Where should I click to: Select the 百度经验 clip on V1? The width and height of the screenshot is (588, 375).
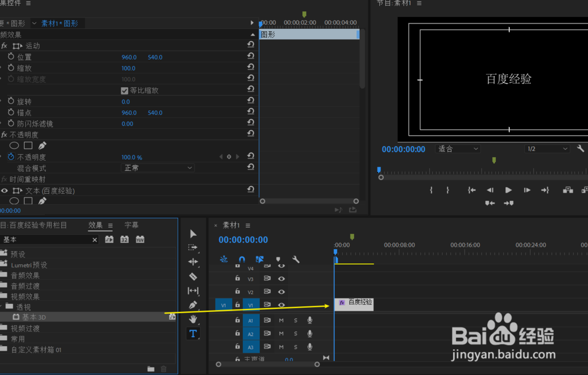tap(354, 304)
